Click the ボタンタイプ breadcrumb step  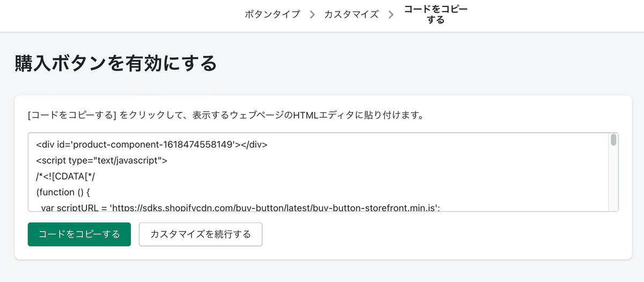point(272,15)
